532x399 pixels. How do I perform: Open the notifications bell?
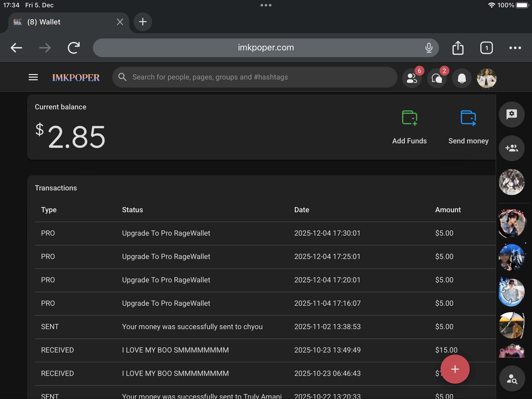coord(462,78)
